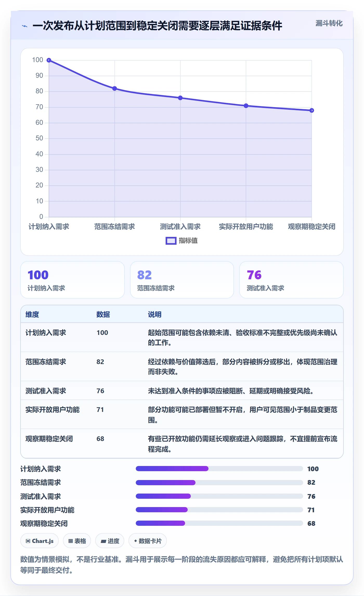Click the 观察期稳定关闭 progress bar
The image size is (364, 596).
(219, 523)
